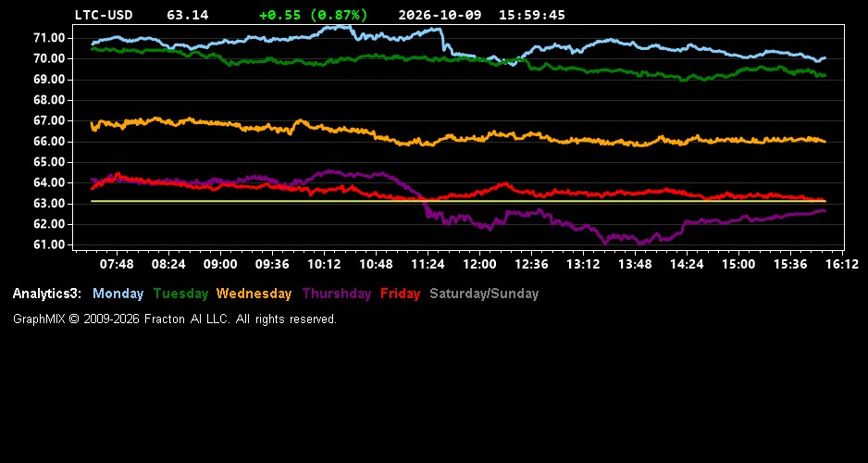The image size is (868, 463).
Task: Click the 66.00 y-axis label
Action: [50, 142]
